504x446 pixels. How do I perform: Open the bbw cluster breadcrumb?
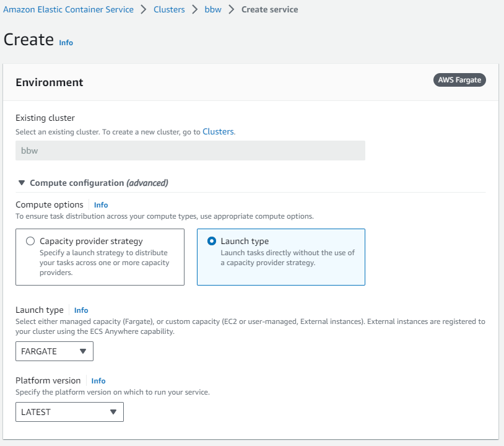[x=213, y=10]
